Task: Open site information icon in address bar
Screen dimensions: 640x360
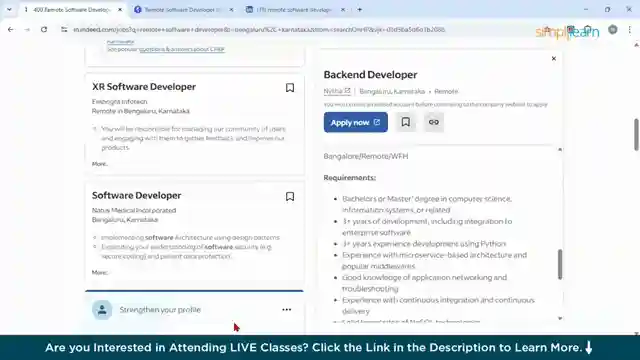Action: [64, 29]
